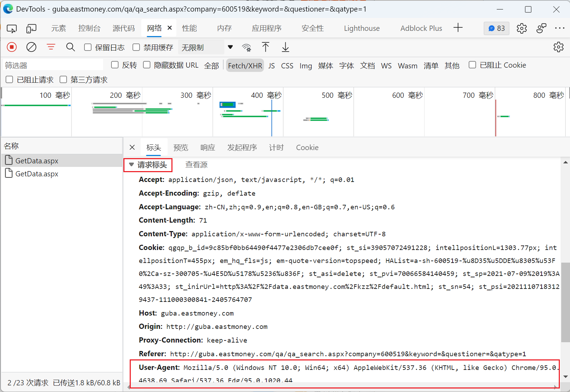This screenshot has width=570, height=392.
Task: Open network panel settings gear
Action: tap(558, 47)
